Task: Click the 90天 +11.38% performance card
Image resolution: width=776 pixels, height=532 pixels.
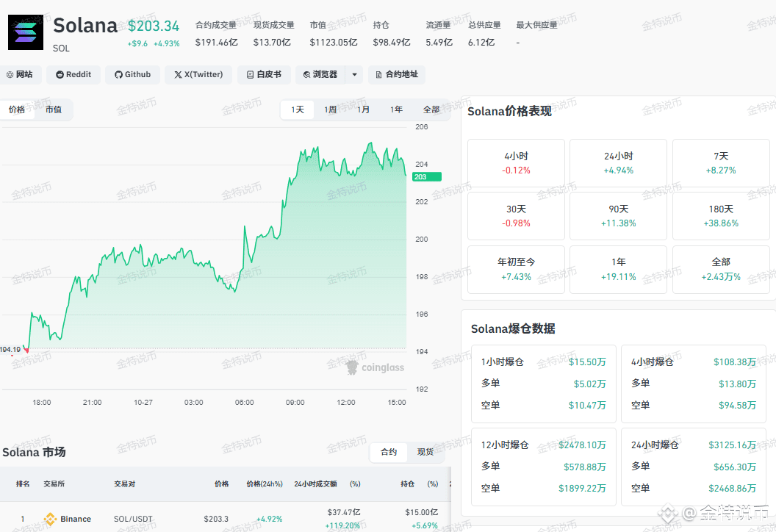Action: pyautogui.click(x=618, y=216)
